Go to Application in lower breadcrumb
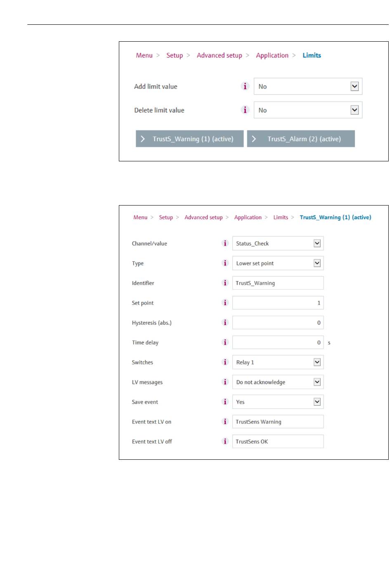Viewport: 392px width, 565px height. click(248, 217)
